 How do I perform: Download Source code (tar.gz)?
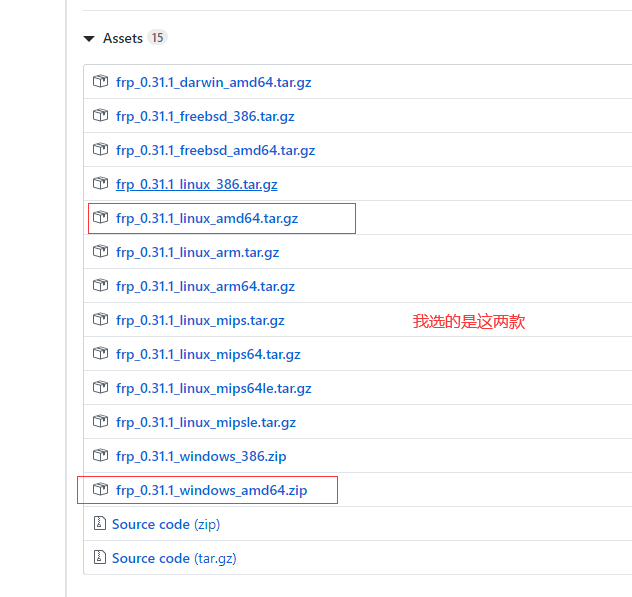point(174,558)
